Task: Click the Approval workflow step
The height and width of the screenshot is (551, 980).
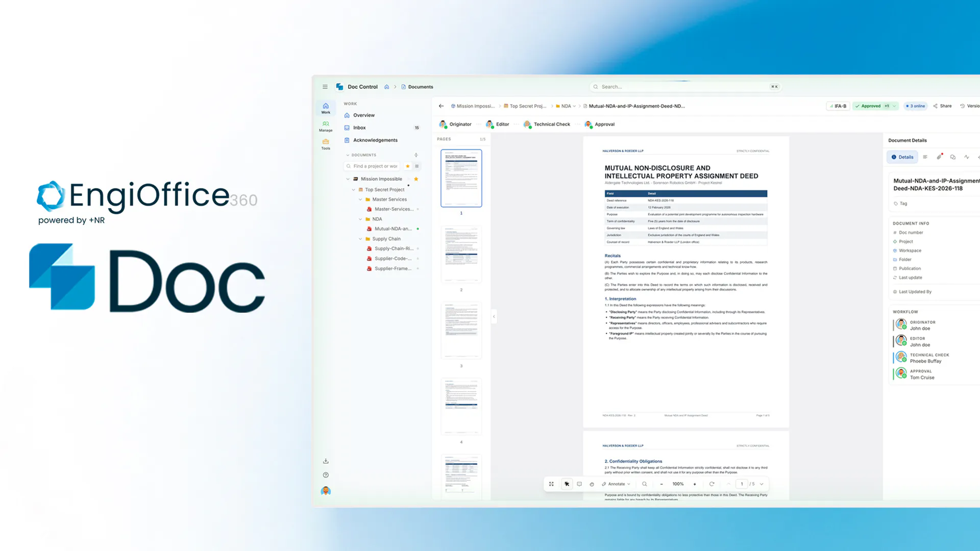Action: click(600, 124)
